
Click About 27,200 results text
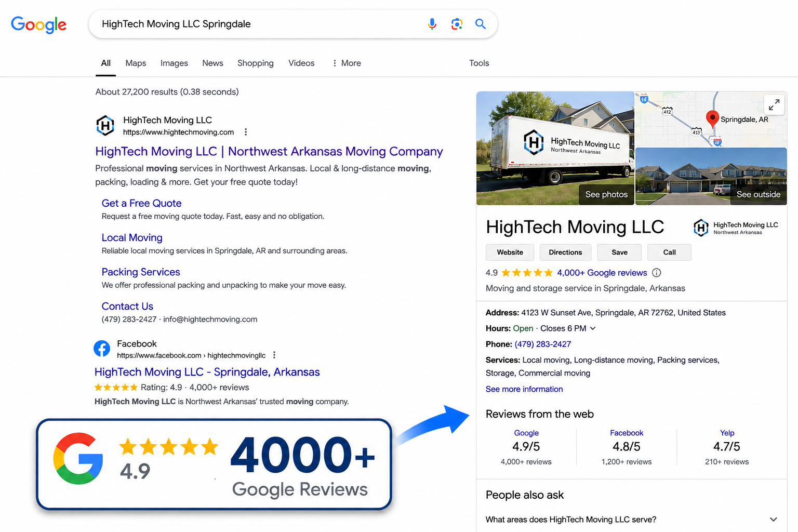pyautogui.click(x=167, y=92)
